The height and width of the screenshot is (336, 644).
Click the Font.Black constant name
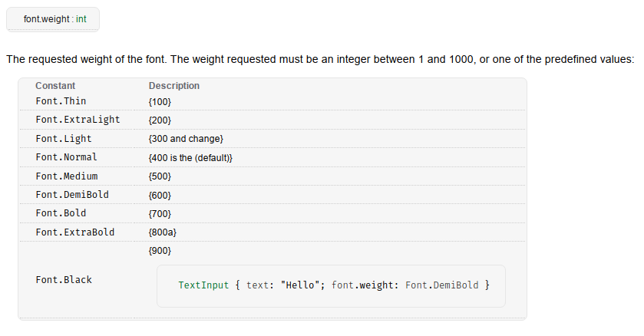pos(64,280)
